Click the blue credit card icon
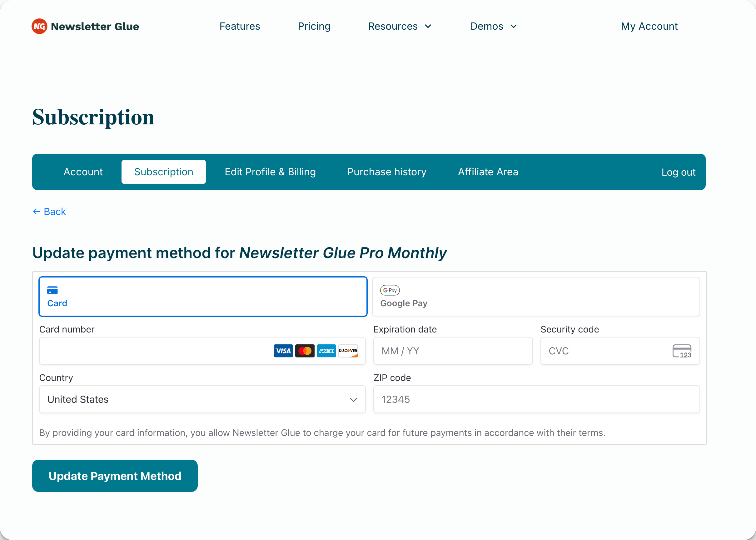Screen dimensions: 756x540 pyautogui.click(x=52, y=290)
